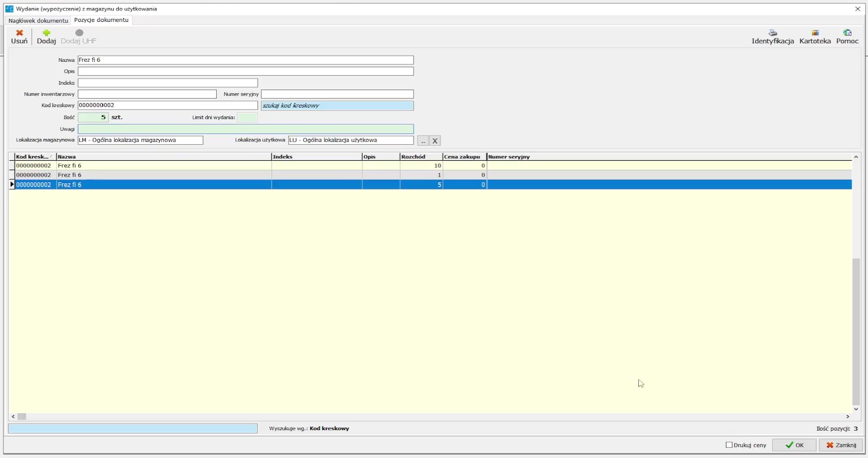Viewport: 868px width, 458px height.
Task: Click the app icon in title bar
Action: (x=9, y=8)
